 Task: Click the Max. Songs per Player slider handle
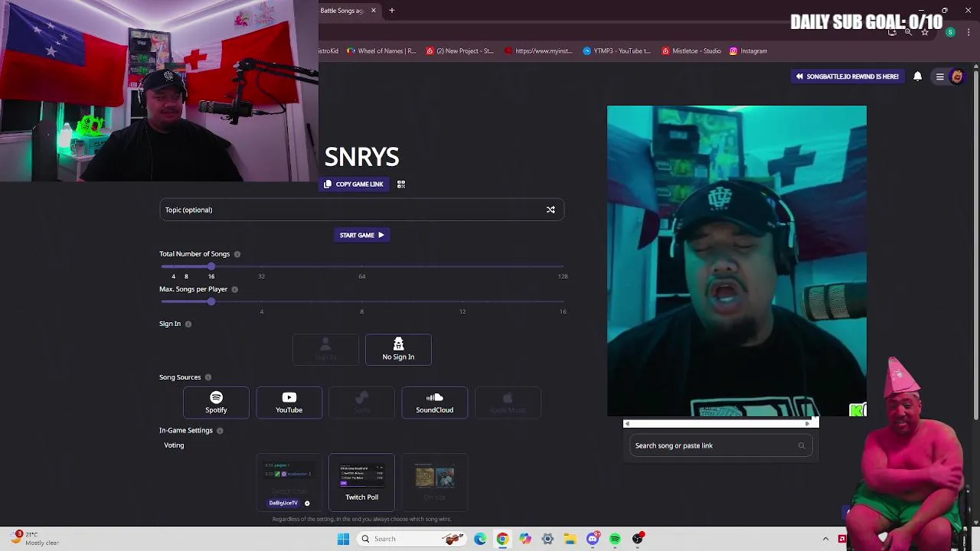(211, 302)
